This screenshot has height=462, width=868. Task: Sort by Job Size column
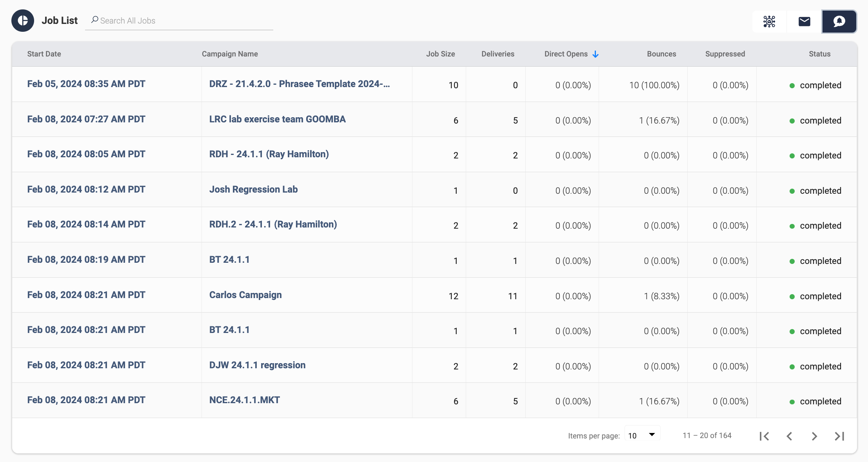tap(441, 54)
